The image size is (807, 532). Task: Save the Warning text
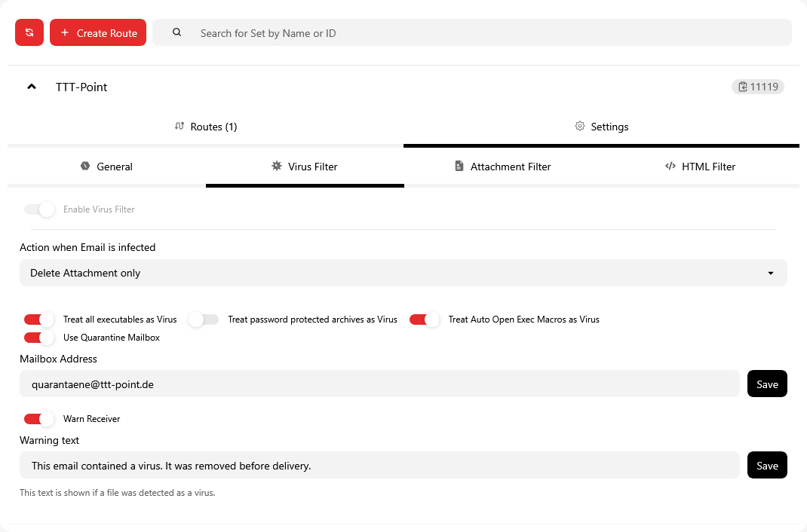pyautogui.click(x=767, y=465)
